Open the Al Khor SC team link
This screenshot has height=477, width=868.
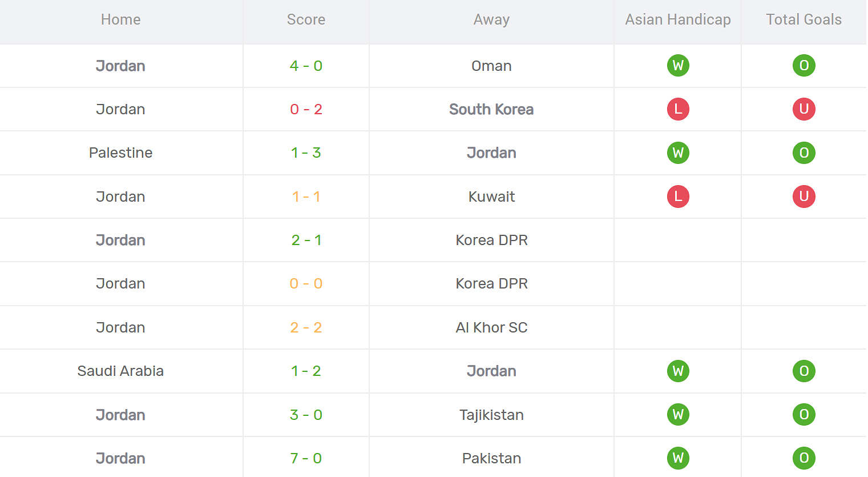click(x=491, y=327)
